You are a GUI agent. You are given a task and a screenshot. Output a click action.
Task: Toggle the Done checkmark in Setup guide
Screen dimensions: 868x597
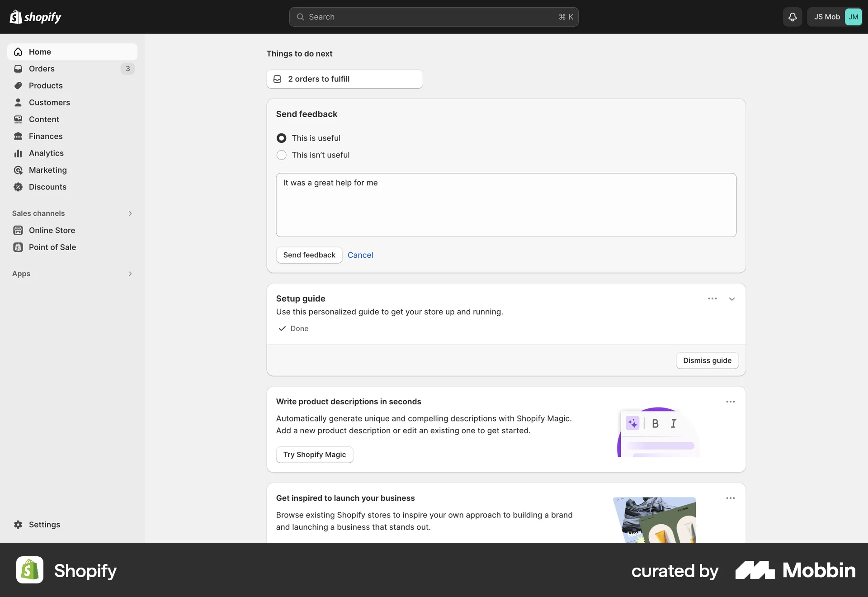tap(282, 328)
